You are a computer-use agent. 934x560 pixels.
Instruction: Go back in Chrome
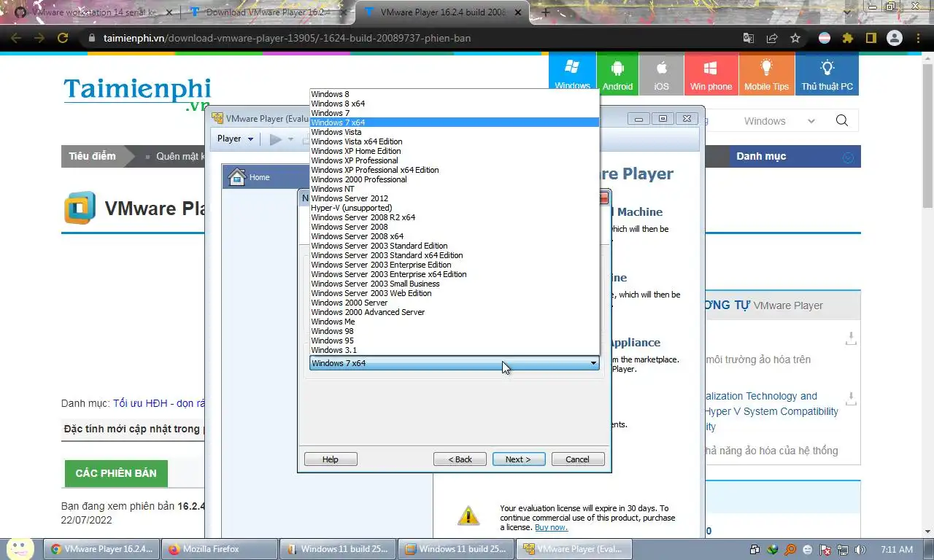16,38
